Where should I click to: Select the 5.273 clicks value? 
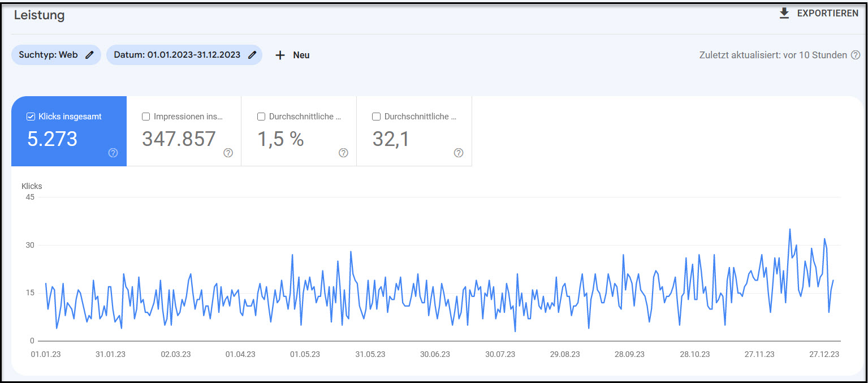click(x=52, y=139)
